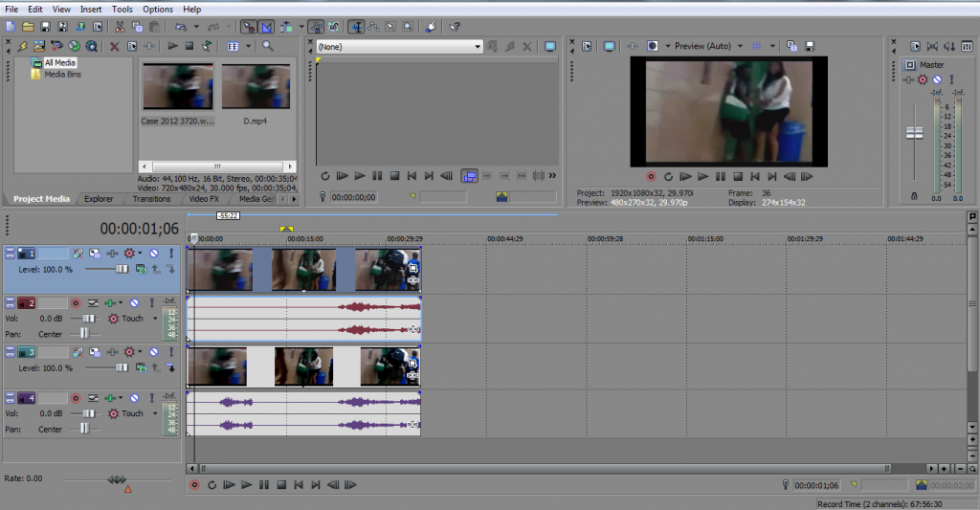Switch to Video FX tab
The width and height of the screenshot is (980, 510).
point(204,199)
